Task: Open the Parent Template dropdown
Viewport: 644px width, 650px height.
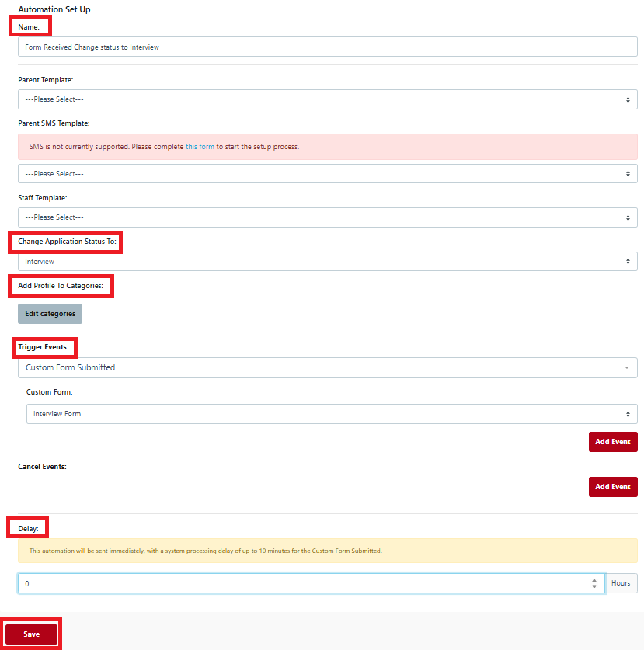Action: click(326, 99)
